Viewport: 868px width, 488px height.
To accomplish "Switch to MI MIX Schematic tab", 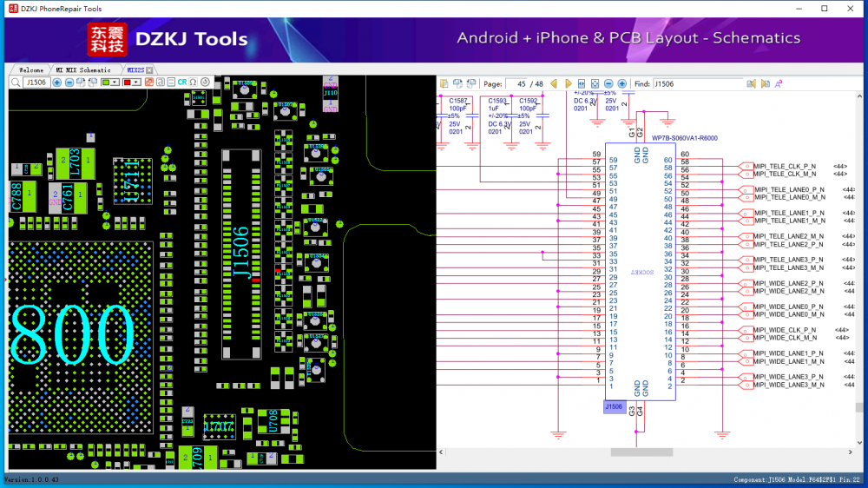I will (83, 69).
